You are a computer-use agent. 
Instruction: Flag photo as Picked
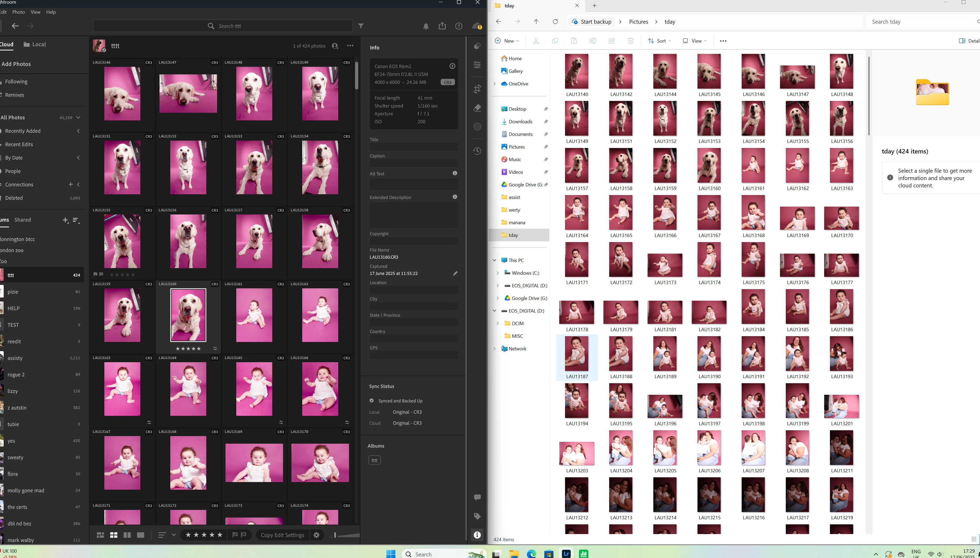pos(235,535)
